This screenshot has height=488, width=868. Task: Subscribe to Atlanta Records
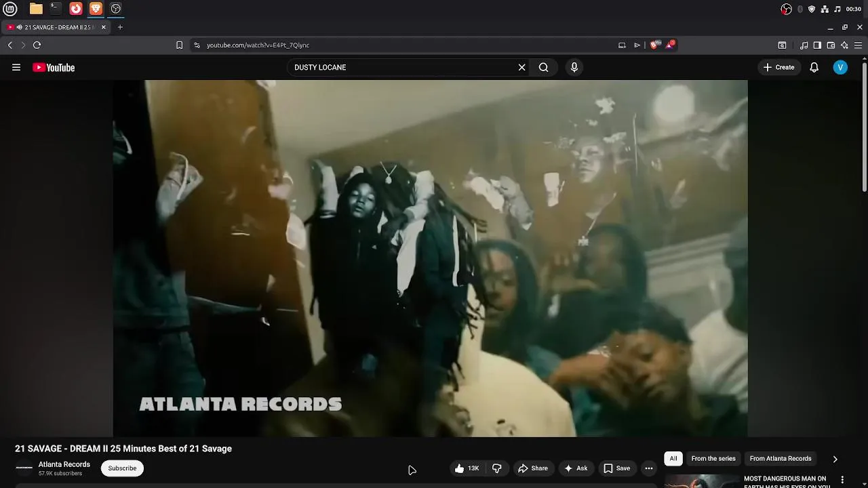122,468
